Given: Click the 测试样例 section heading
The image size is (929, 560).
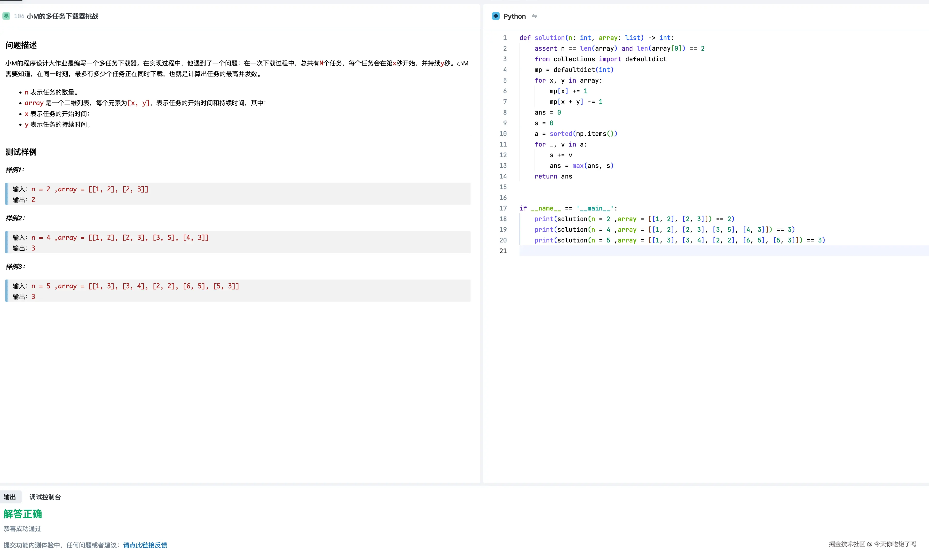Looking at the screenshot, I should (x=21, y=152).
